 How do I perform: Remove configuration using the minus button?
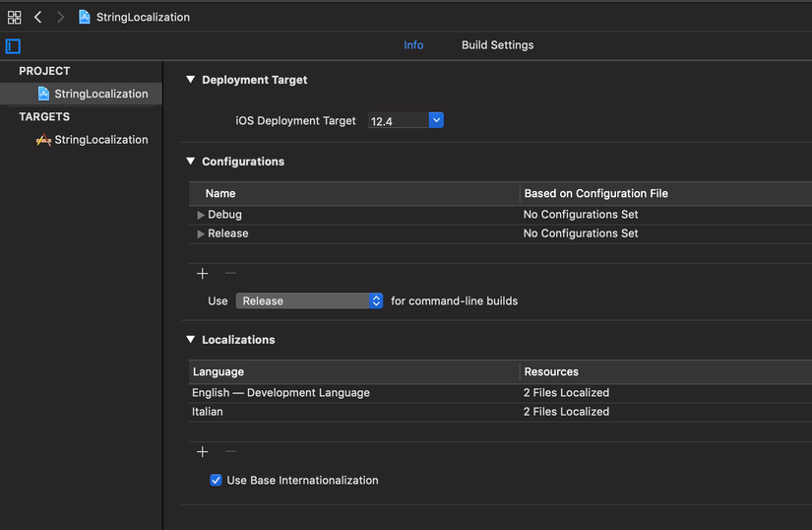pos(230,273)
